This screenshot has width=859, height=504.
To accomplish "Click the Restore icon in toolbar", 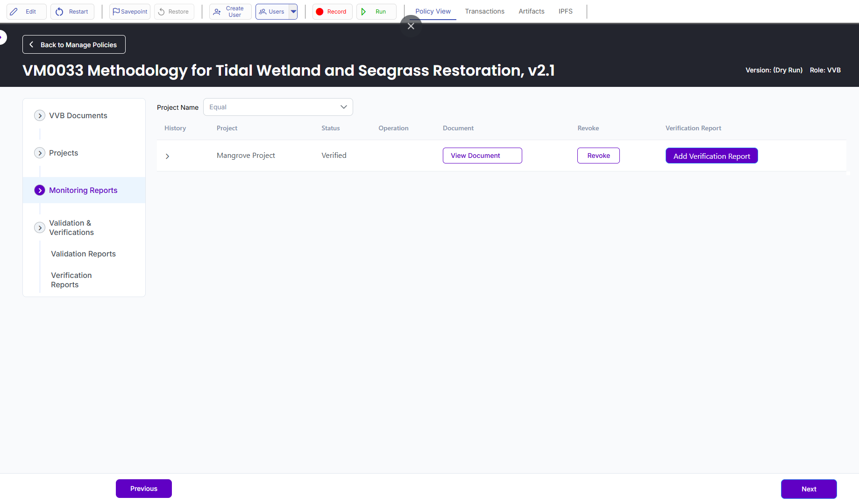I will pos(162,12).
